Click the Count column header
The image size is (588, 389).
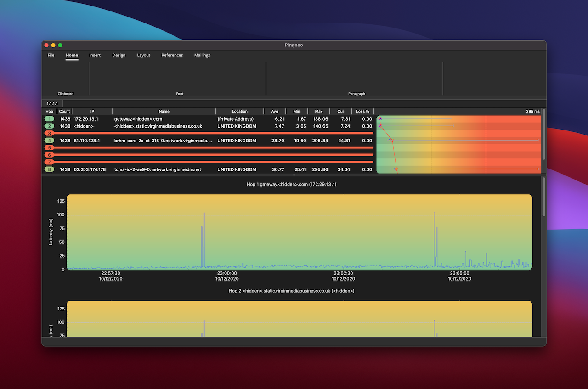pos(64,112)
